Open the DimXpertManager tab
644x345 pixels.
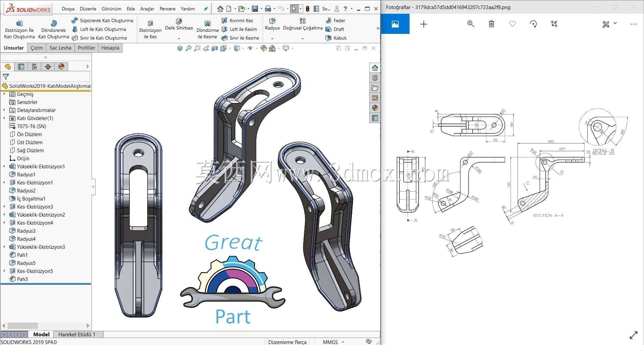click(48, 67)
